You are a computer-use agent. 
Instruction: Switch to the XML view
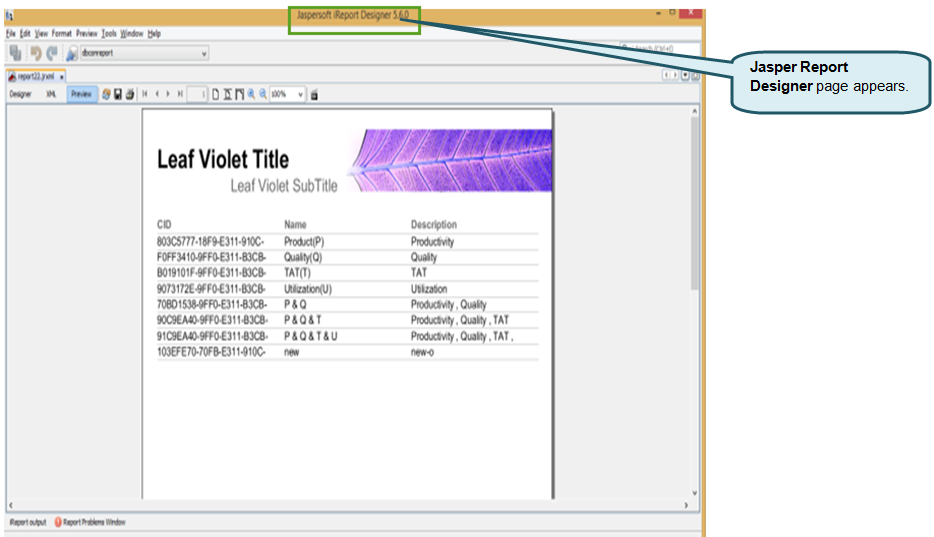51,94
